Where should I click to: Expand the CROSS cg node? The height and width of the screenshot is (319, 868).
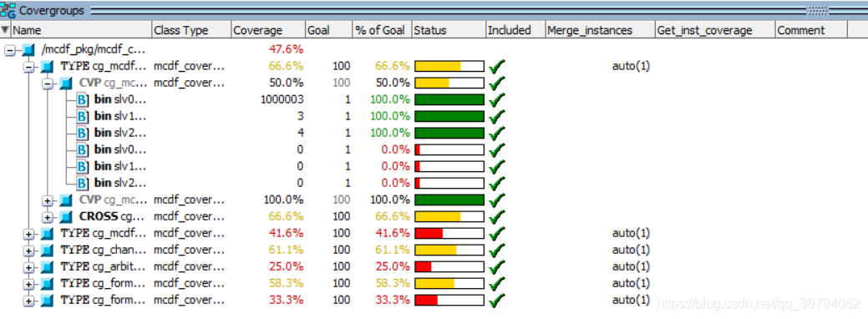point(48,216)
